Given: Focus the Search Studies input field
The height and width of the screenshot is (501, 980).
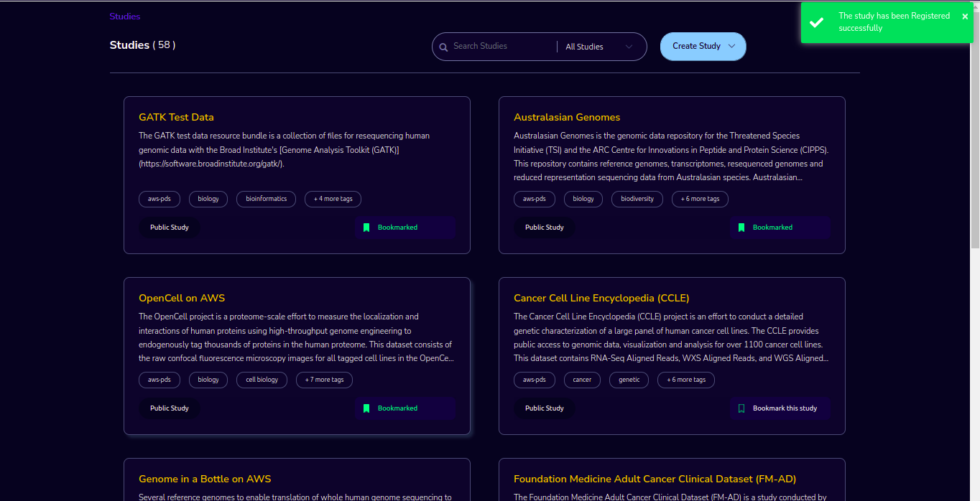Looking at the screenshot, I should tap(503, 47).
